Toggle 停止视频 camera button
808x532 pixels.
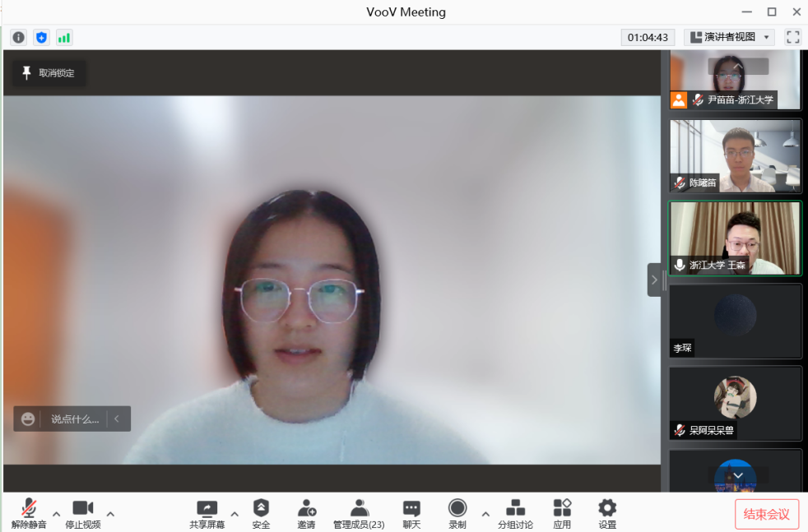83,513
